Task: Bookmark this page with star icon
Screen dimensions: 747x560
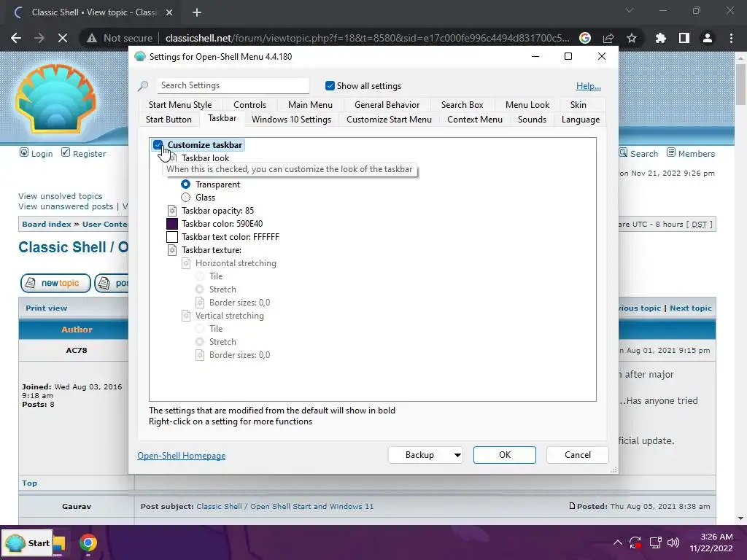Action: (632, 38)
